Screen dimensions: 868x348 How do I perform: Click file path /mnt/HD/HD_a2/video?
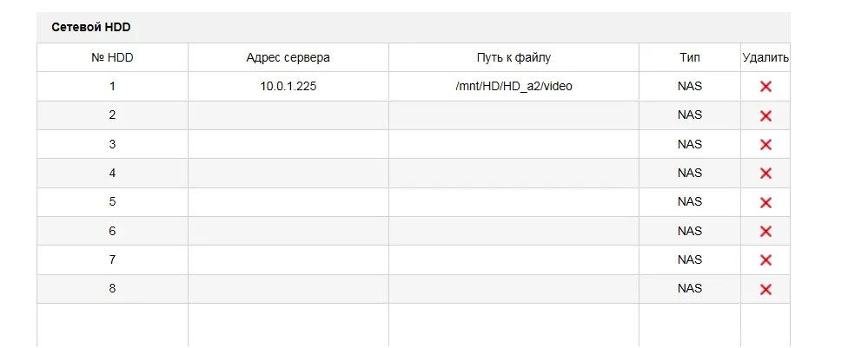tap(513, 87)
